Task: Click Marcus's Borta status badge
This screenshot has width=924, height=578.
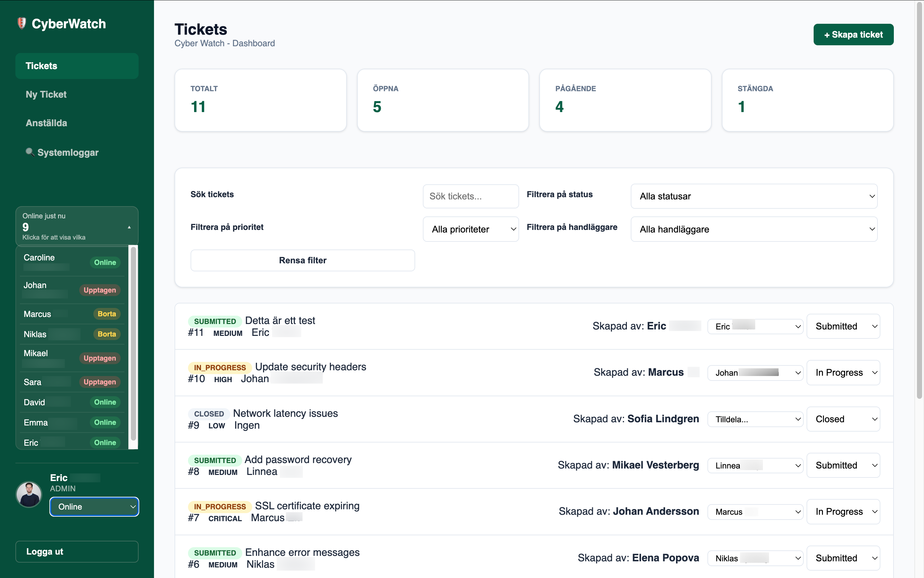Action: [107, 314]
